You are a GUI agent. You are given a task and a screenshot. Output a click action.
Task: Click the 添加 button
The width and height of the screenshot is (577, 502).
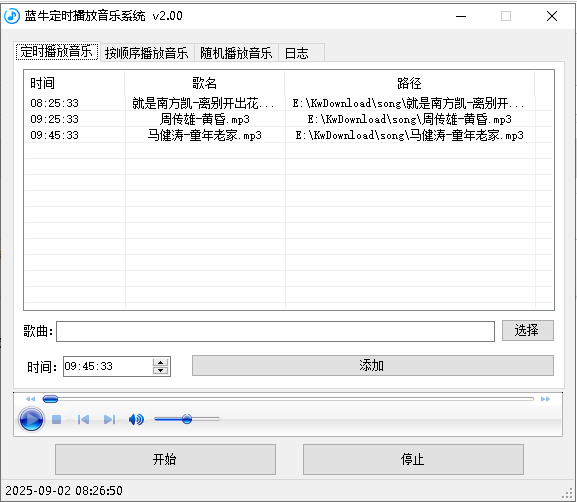(373, 365)
